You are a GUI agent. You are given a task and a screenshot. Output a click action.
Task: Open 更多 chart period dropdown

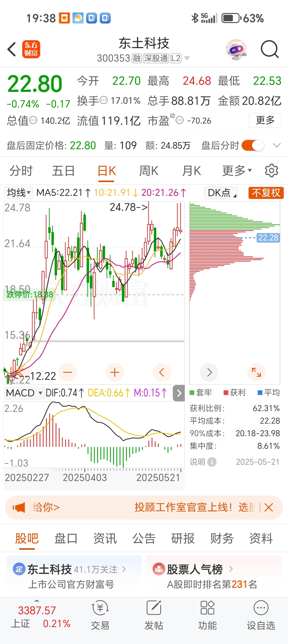pos(237,171)
